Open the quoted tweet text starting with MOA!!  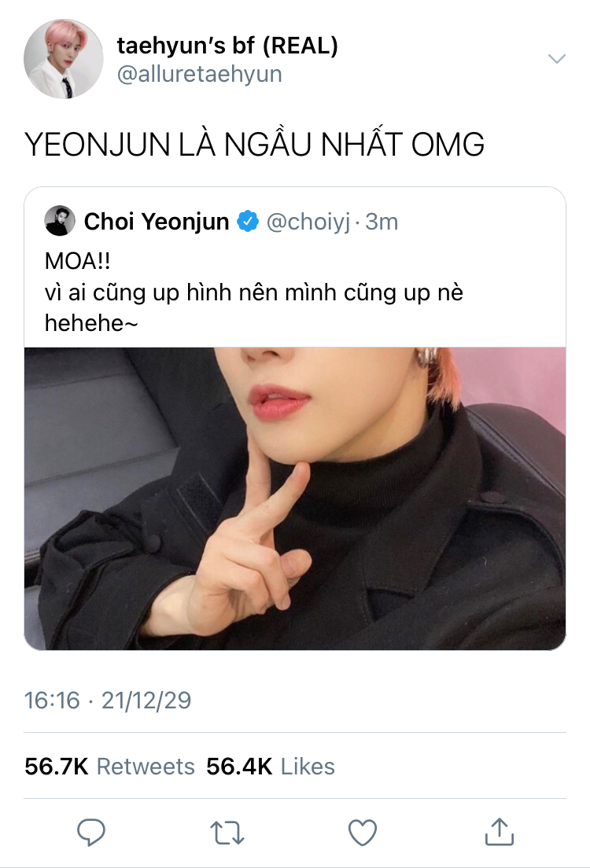pyautogui.click(x=254, y=292)
